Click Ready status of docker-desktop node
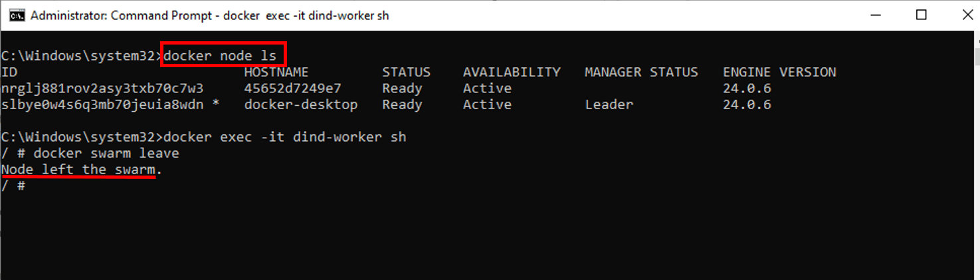This screenshot has width=980, height=280. click(402, 104)
